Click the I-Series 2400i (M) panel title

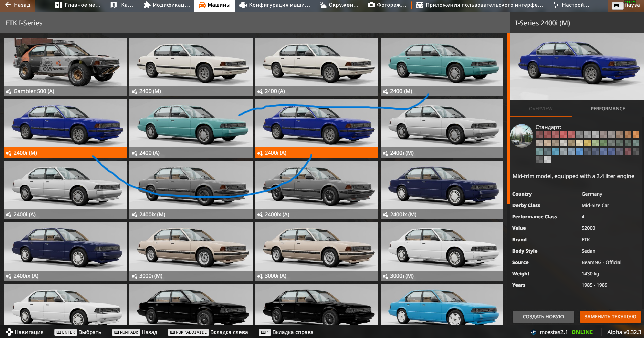(542, 23)
